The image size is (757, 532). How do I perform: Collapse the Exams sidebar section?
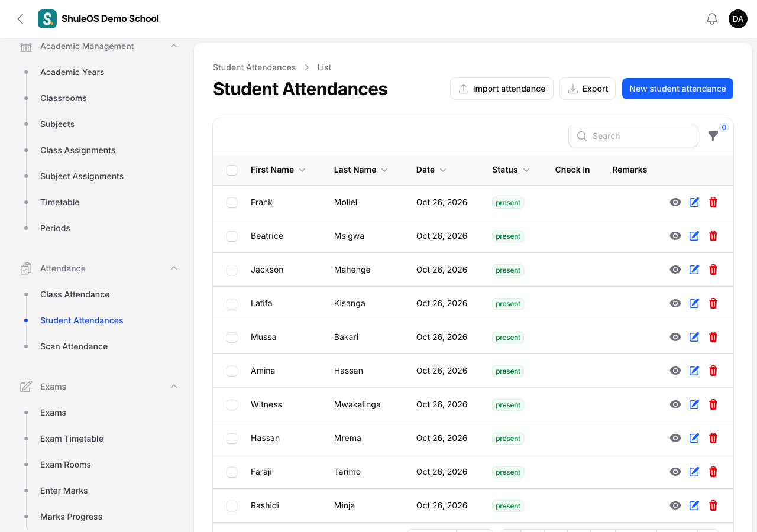coord(174,387)
